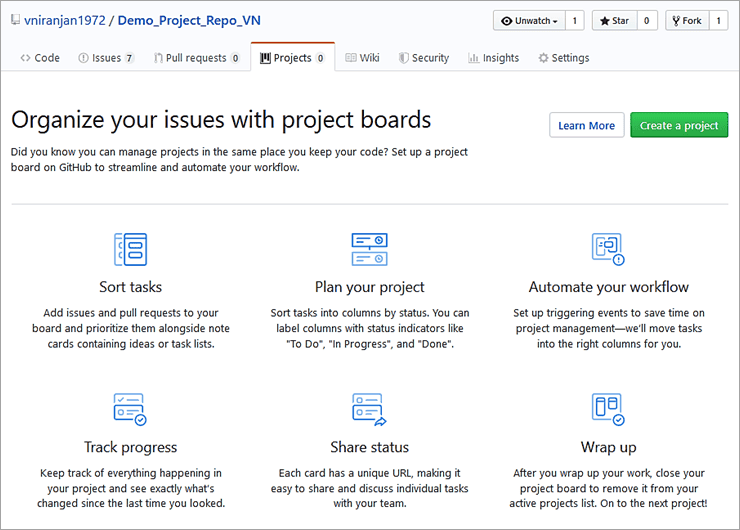Viewport: 740px width, 530px height.
Task: Click the "Share status" heading
Action: pyautogui.click(x=370, y=447)
